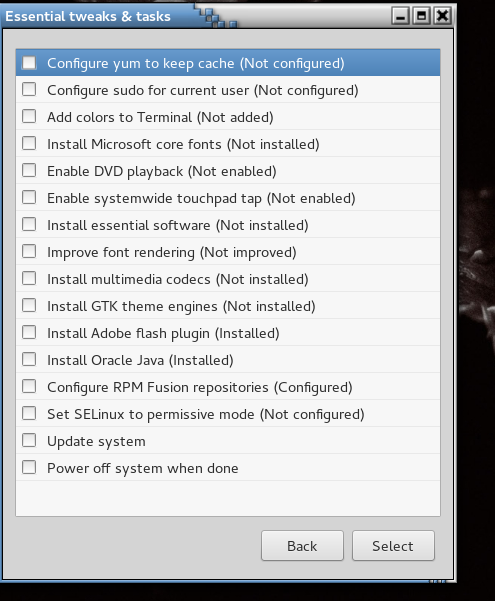
Task: Enable Improve font rendering checkbox
Action: pyautogui.click(x=29, y=251)
